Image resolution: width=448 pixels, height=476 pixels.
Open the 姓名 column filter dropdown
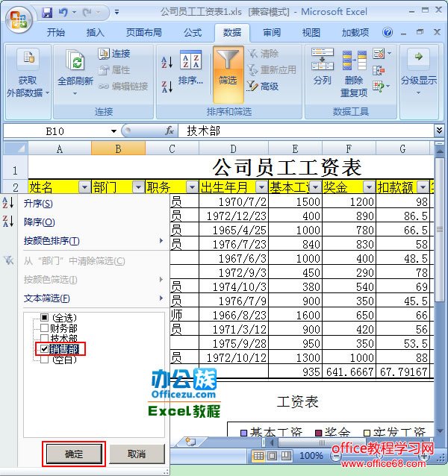point(84,187)
